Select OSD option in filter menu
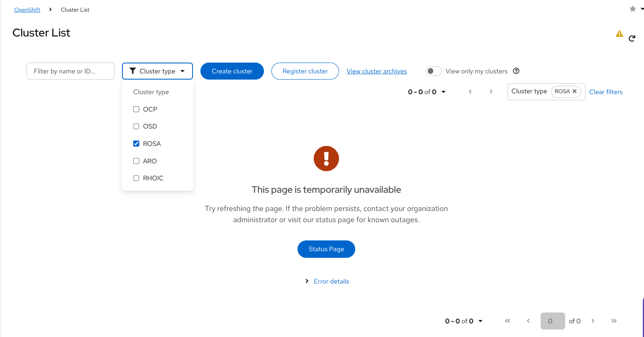 [x=150, y=126]
